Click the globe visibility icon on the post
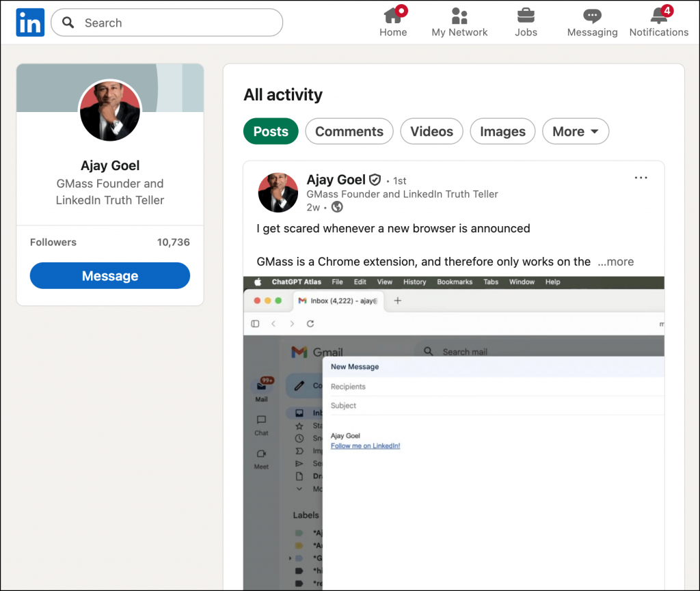 click(337, 207)
